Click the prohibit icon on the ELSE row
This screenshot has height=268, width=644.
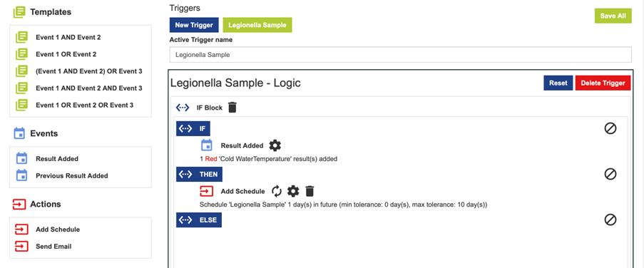tap(610, 220)
